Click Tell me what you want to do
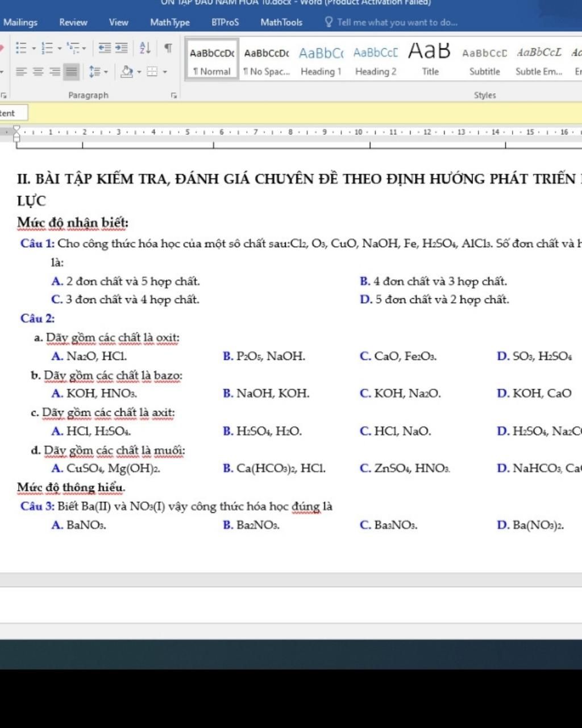The height and width of the screenshot is (728, 582). pos(397,22)
